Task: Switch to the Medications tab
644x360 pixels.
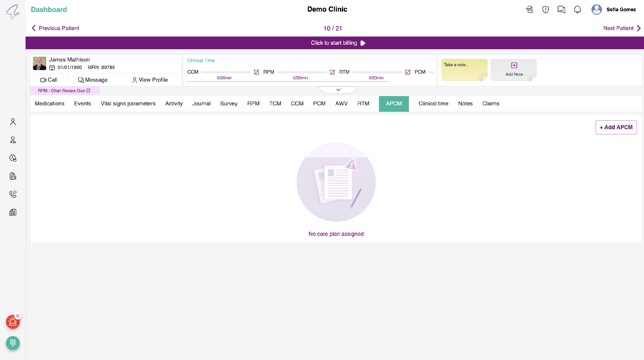Action: [50, 104]
